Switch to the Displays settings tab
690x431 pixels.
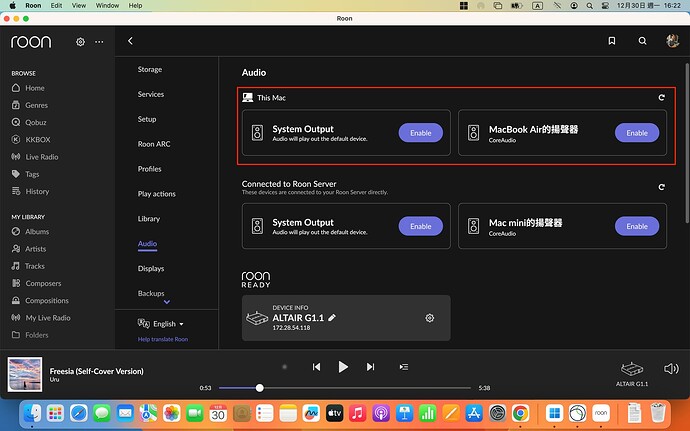151,268
